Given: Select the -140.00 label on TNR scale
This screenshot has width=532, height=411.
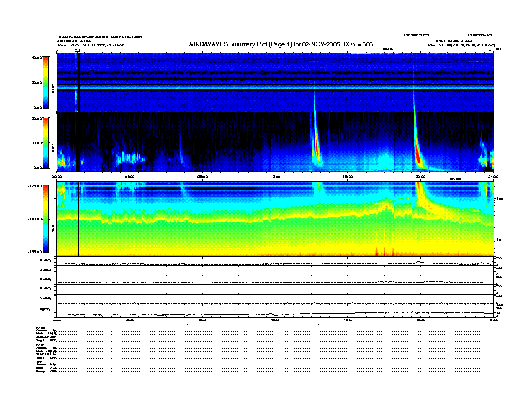Looking at the screenshot, I should [x=35, y=219].
